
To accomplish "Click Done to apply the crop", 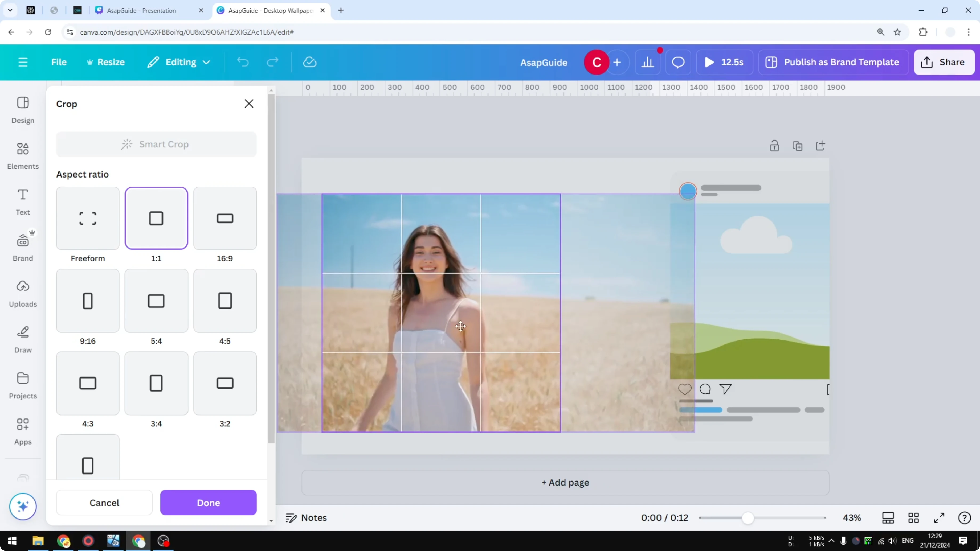I will click(x=208, y=502).
